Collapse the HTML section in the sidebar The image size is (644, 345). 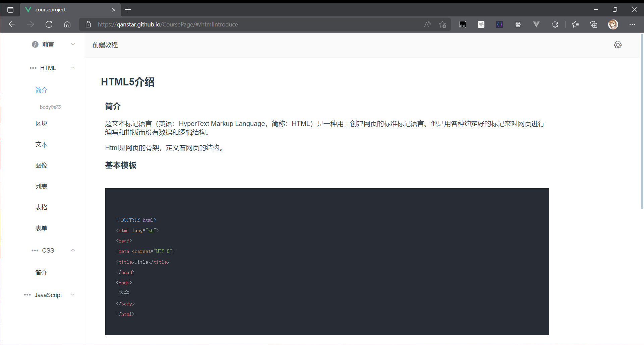tap(73, 68)
